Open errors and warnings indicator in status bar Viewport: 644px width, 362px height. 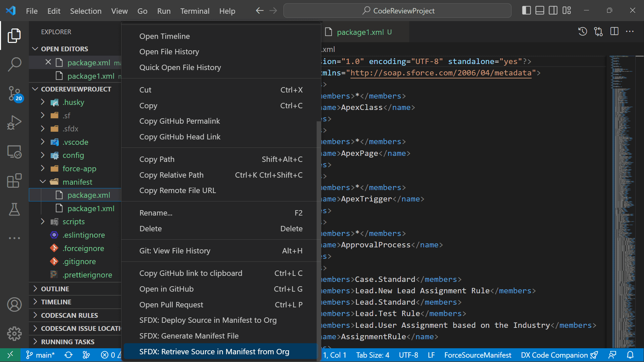[111, 355]
